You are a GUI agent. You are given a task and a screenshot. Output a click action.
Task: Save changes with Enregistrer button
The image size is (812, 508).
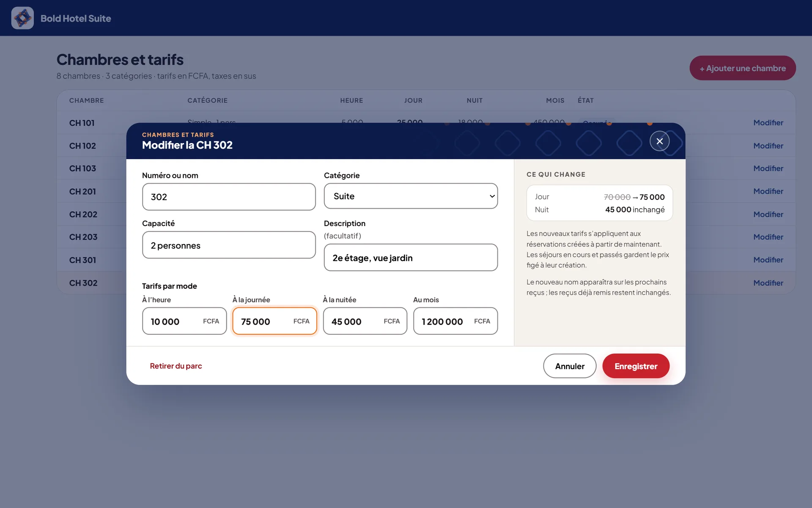[x=636, y=366]
